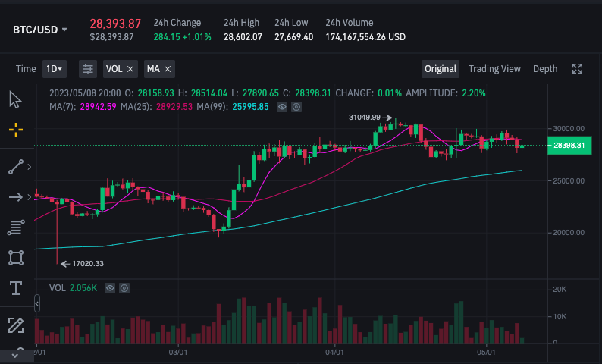Select the arrow cursor tool
This screenshot has height=364, width=602.
click(x=15, y=99)
